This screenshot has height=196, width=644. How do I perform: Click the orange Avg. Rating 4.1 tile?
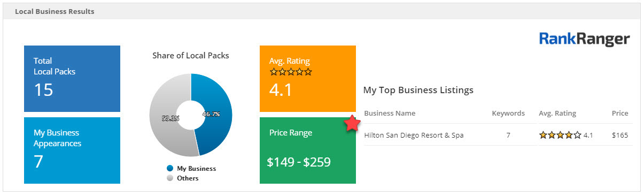(308, 79)
